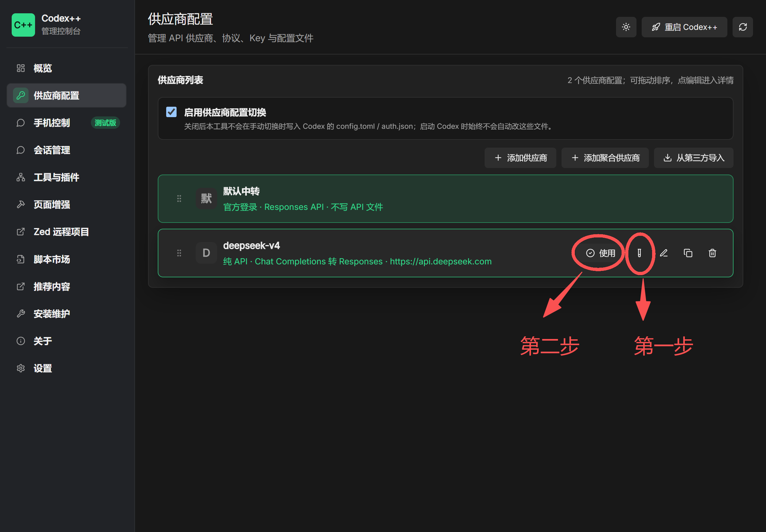Click the 供应商配置 page title

180,19
